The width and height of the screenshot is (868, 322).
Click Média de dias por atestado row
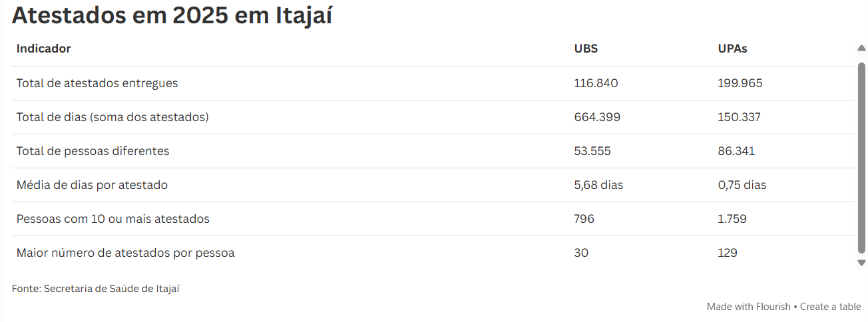point(92,185)
